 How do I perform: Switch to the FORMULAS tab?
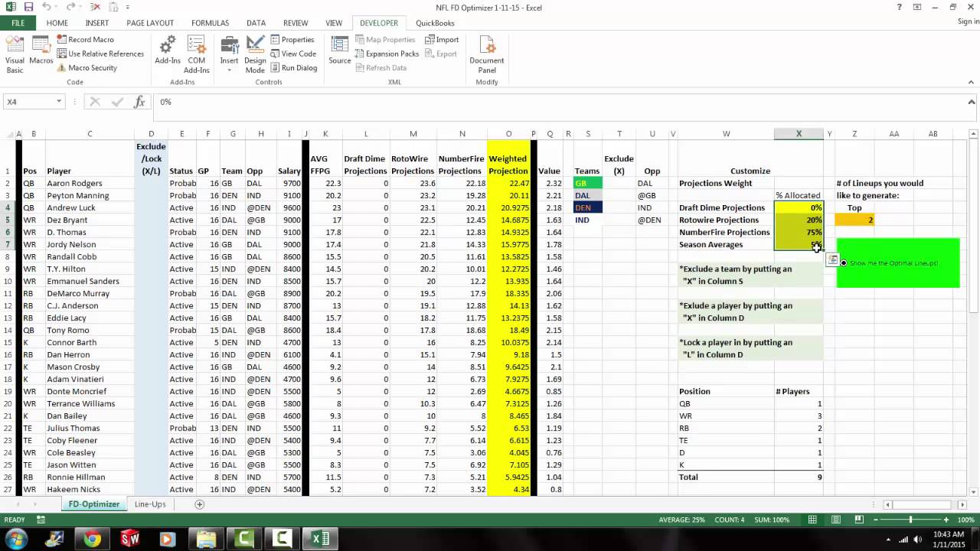click(x=210, y=23)
